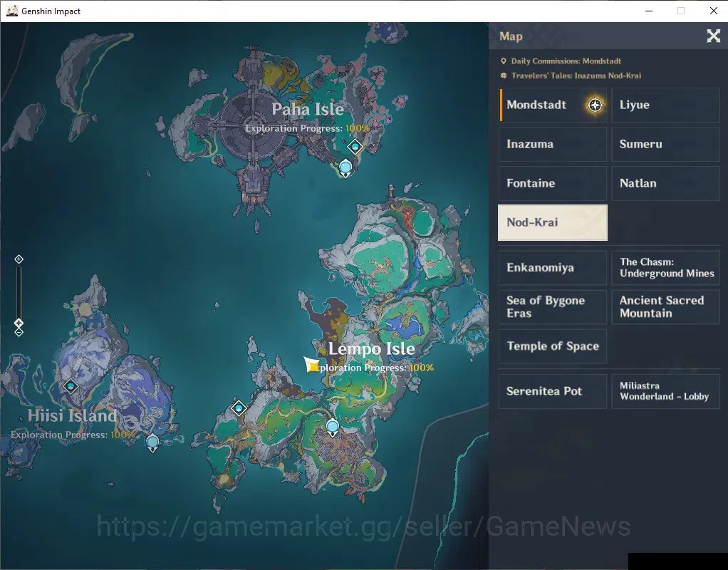Open the Natlan map
Image resolution: width=728 pixels, height=570 pixels.
pyautogui.click(x=665, y=184)
